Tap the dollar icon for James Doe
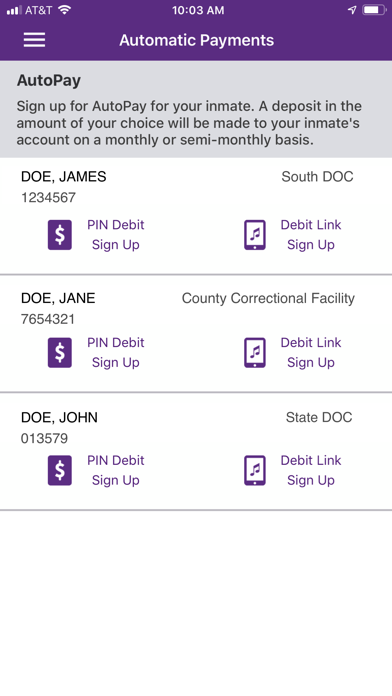 click(x=60, y=235)
